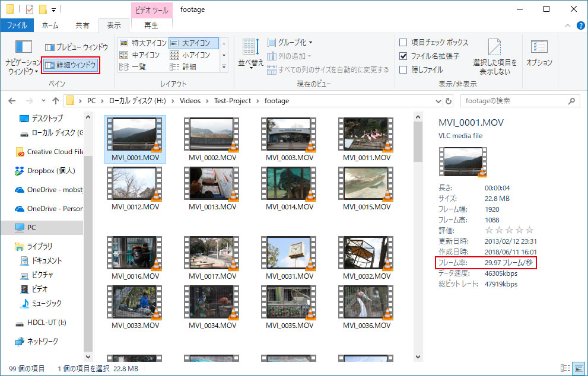This screenshot has height=376, width=588.
Task: Open folder Options (オプション)
Action: click(539, 53)
